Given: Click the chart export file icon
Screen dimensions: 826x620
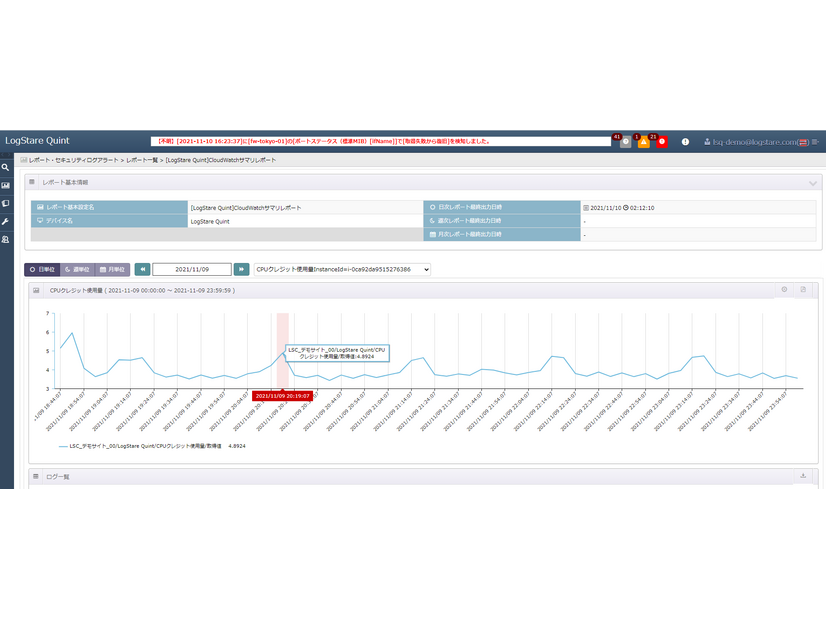Looking at the screenshot, I should click(x=803, y=290).
